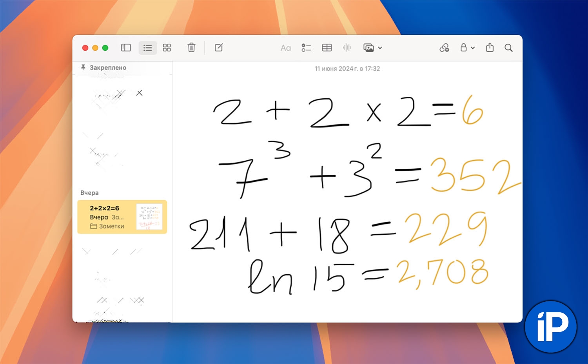Share this note
Viewport: 588px width, 364px height.
tap(490, 47)
